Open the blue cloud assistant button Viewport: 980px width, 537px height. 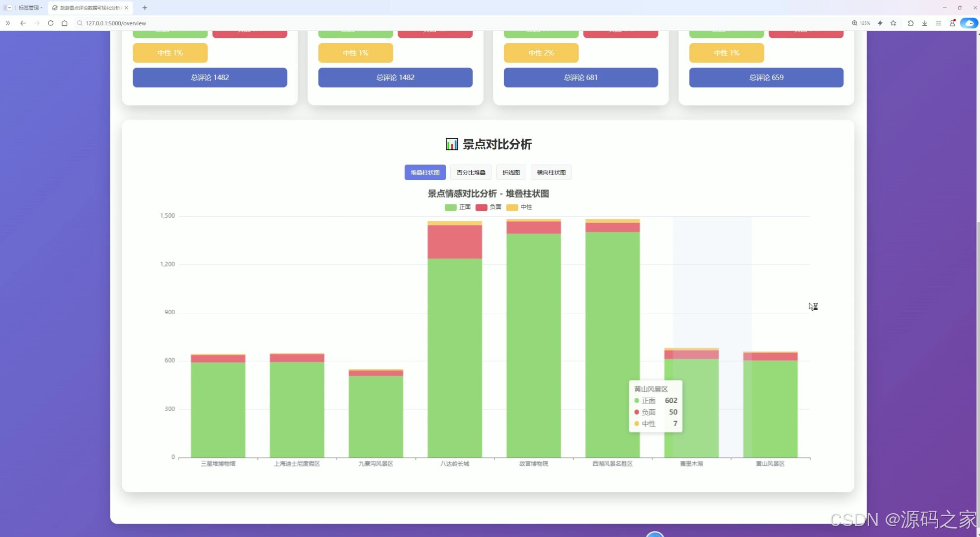tap(969, 23)
